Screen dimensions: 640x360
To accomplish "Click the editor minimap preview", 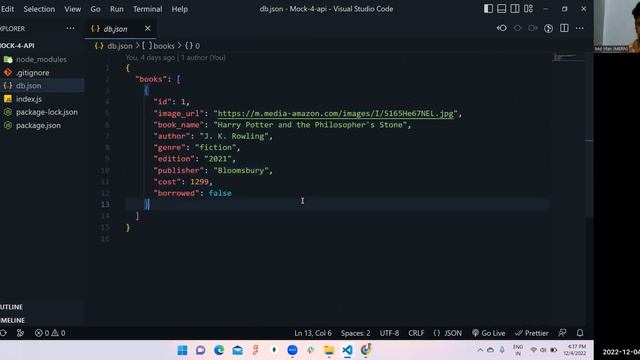I will [567, 57].
